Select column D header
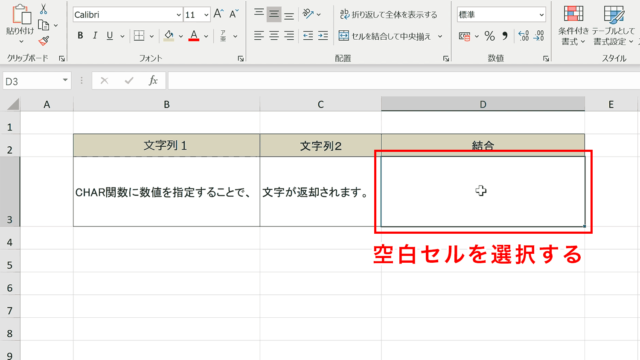 point(483,104)
